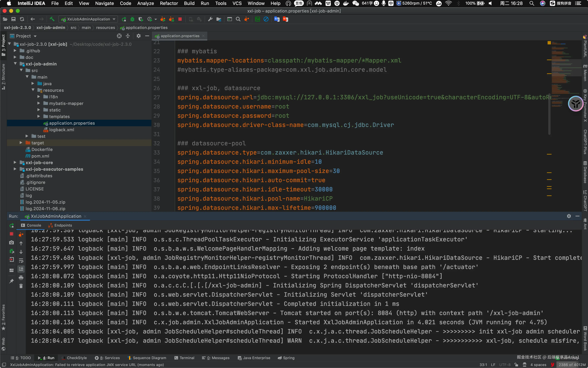588x368 pixels.
Task: Click the Save All floppy disk icon
Action: click(x=14, y=19)
